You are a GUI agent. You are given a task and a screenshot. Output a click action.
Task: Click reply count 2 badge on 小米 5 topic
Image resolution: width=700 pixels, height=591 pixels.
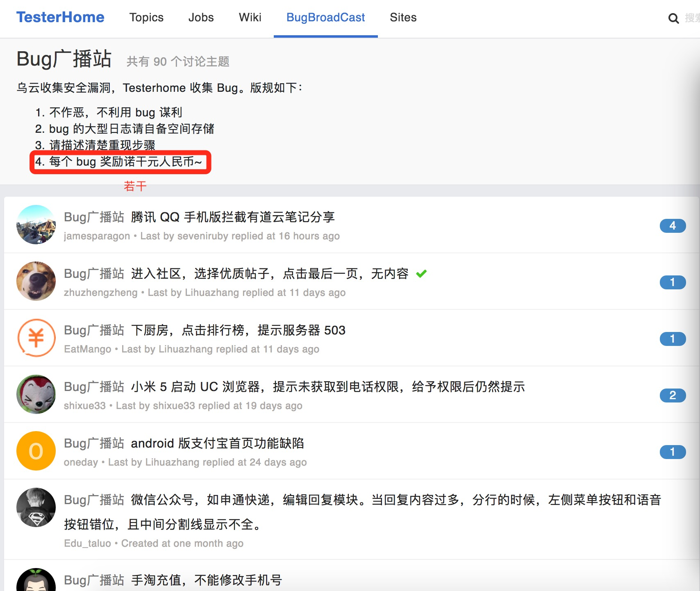pos(673,395)
